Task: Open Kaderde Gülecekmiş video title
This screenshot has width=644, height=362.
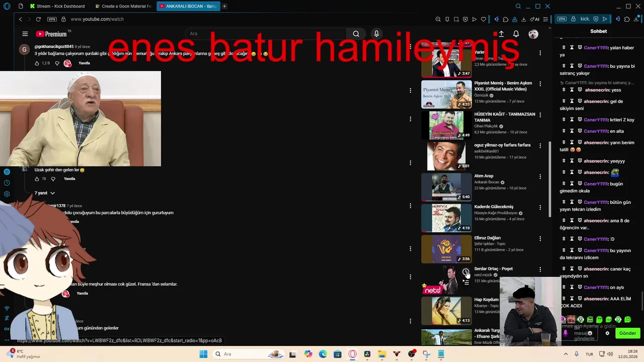Action: pyautogui.click(x=494, y=207)
